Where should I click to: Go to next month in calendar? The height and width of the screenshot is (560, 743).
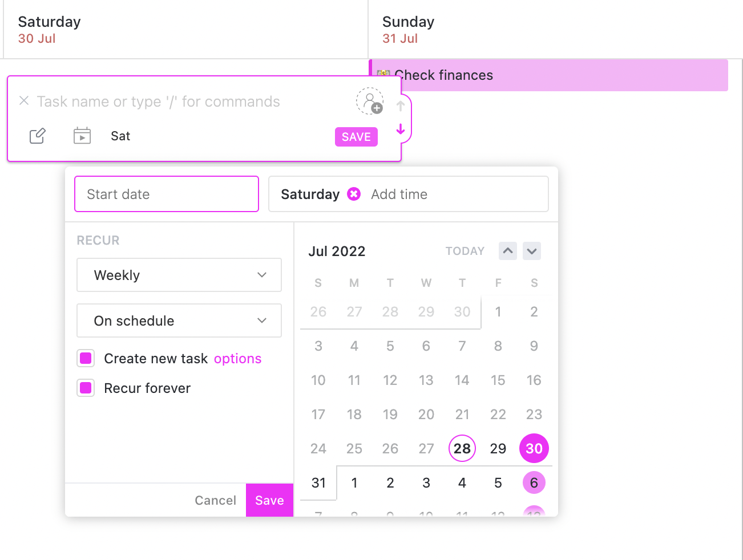pyautogui.click(x=532, y=251)
